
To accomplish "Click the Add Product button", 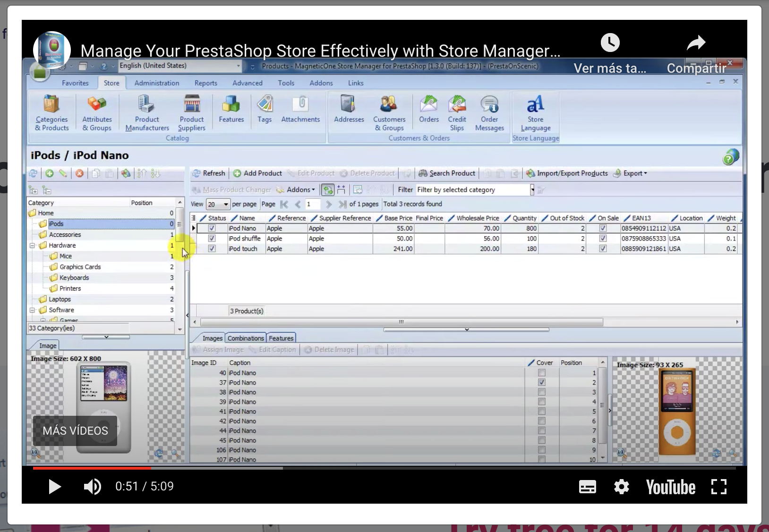I will 258,173.
